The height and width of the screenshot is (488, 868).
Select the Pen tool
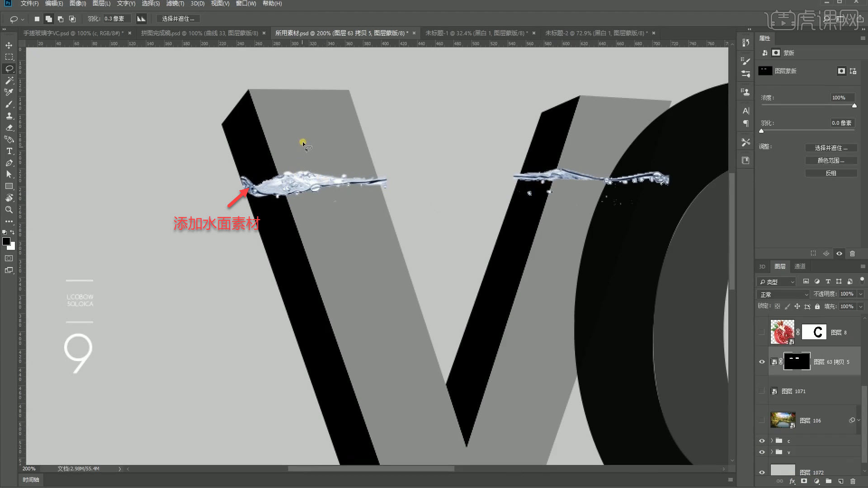(x=9, y=163)
